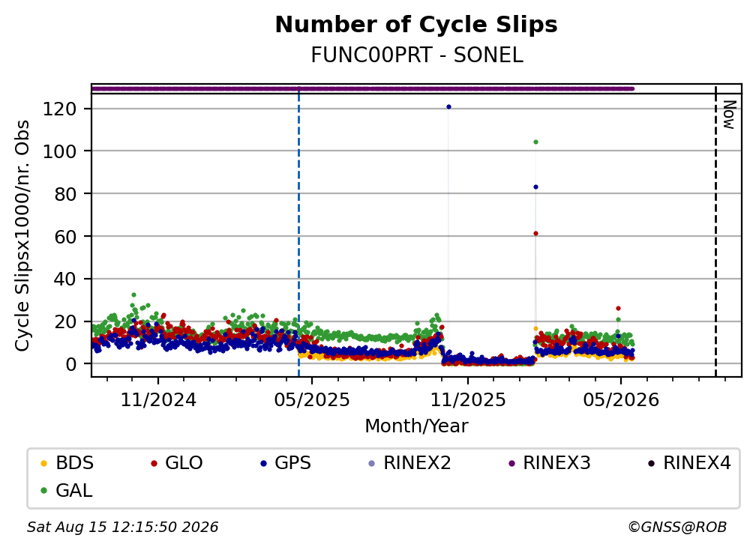756x550 pixels.
Task: Click the 11/2025 x-axis tick label
Action: (x=468, y=399)
